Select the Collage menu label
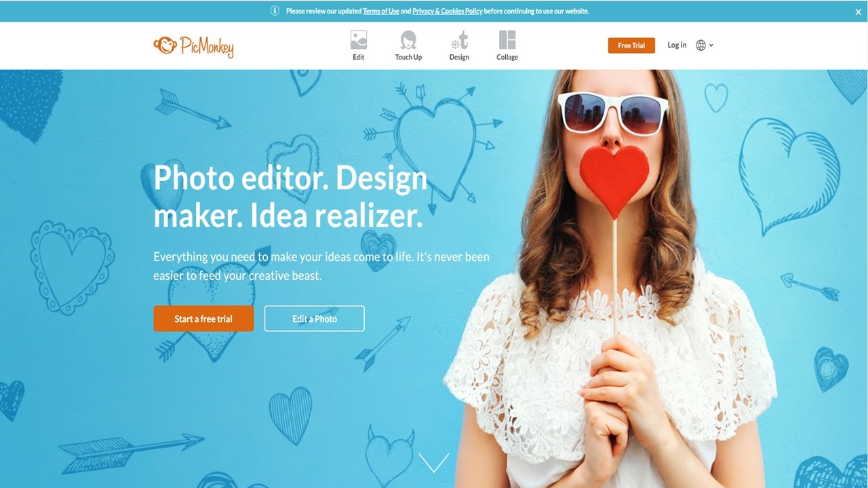This screenshot has width=868, height=488. click(x=507, y=58)
